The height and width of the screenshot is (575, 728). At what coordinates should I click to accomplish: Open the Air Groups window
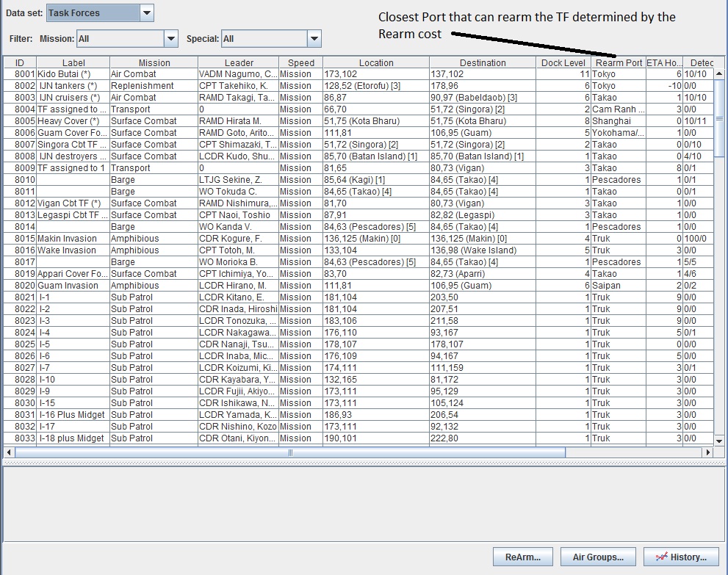[x=598, y=557]
